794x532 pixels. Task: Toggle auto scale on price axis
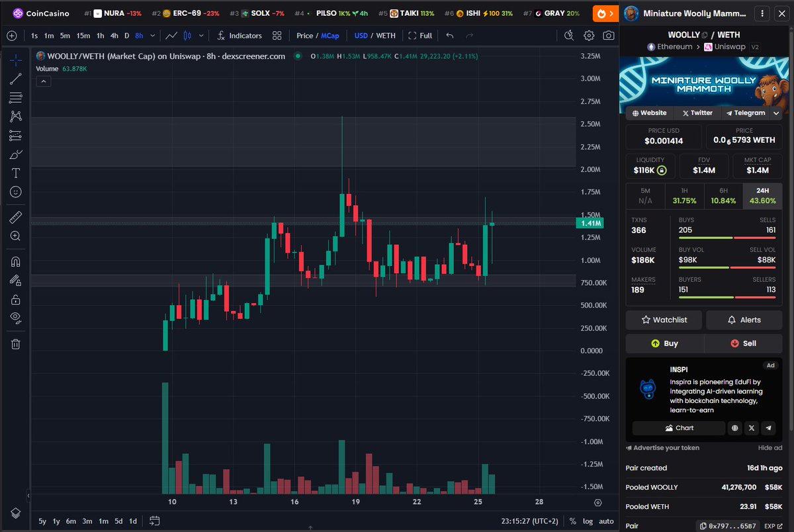pyautogui.click(x=606, y=521)
